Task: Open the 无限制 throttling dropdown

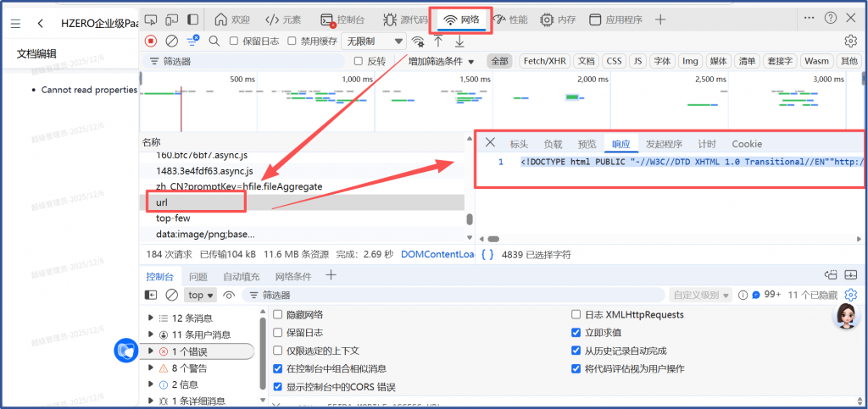Action: point(374,41)
